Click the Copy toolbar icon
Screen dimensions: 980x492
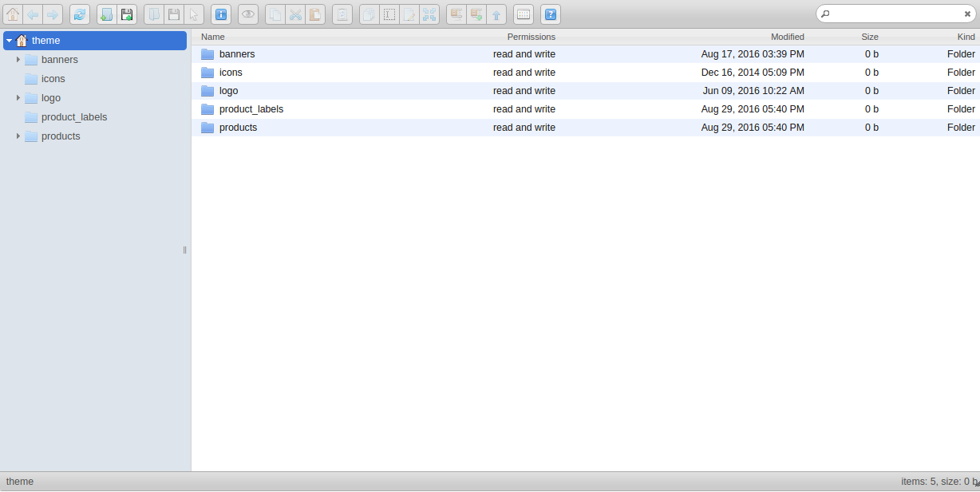[275, 14]
